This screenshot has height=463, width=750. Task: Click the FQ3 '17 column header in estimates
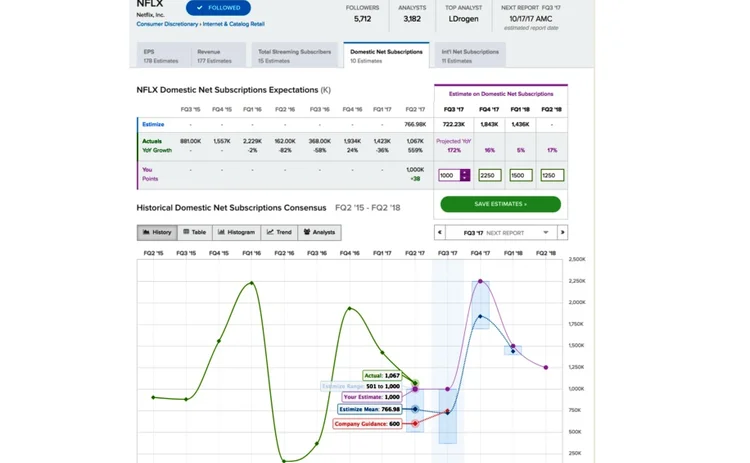point(453,110)
